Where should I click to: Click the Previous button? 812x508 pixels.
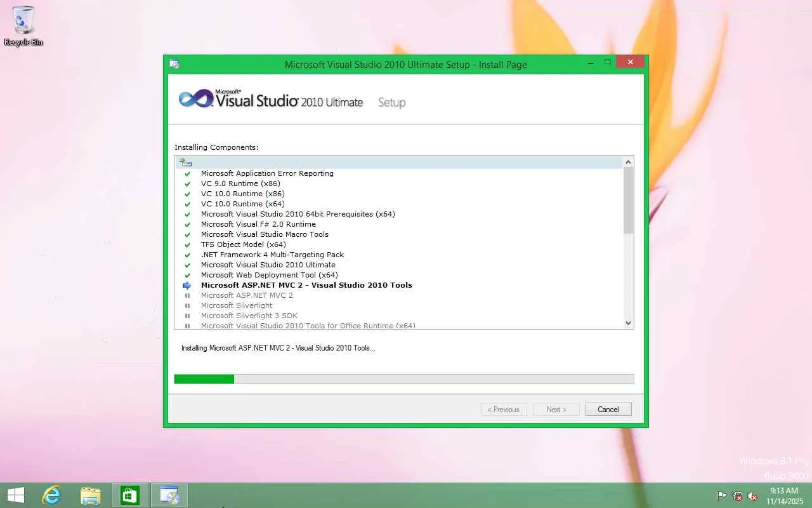[x=504, y=410]
